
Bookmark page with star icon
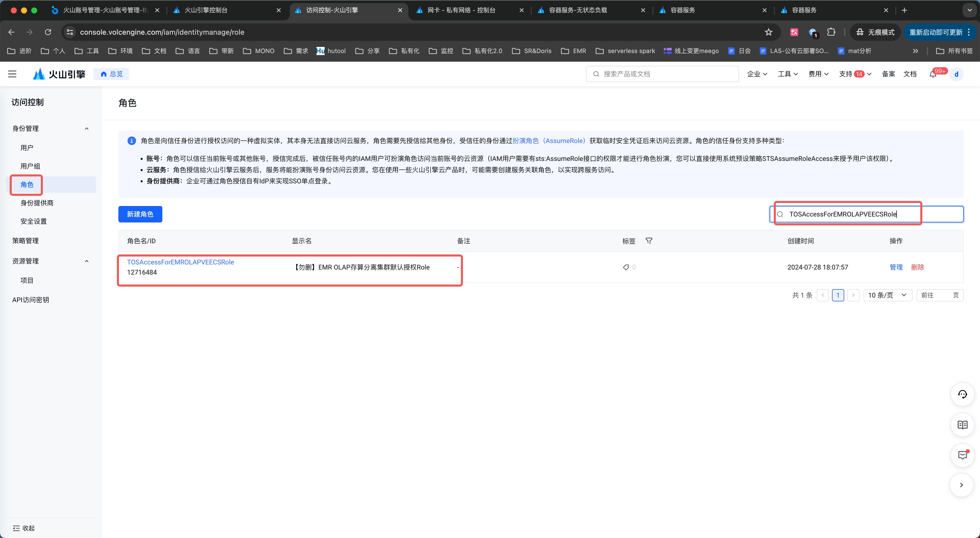(768, 32)
